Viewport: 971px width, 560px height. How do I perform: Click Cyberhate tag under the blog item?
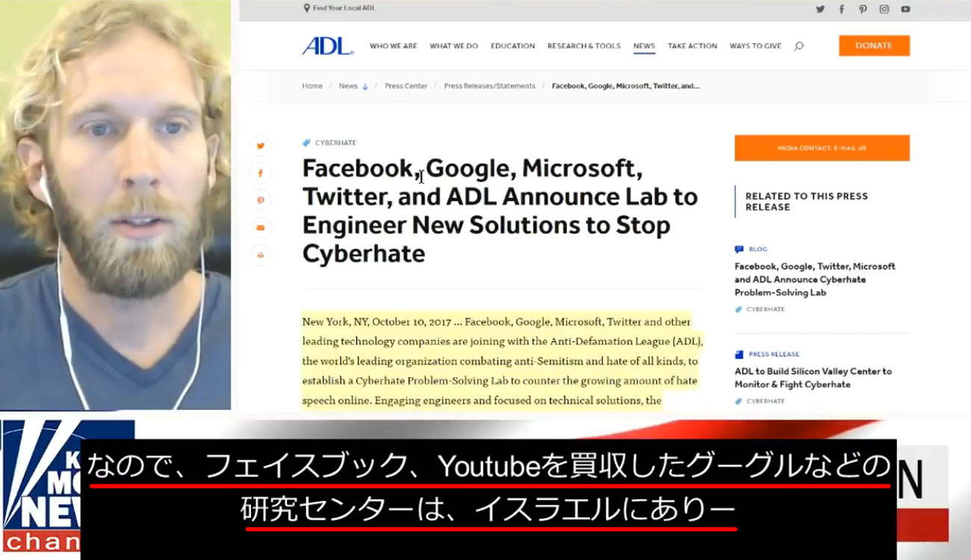[x=766, y=309]
